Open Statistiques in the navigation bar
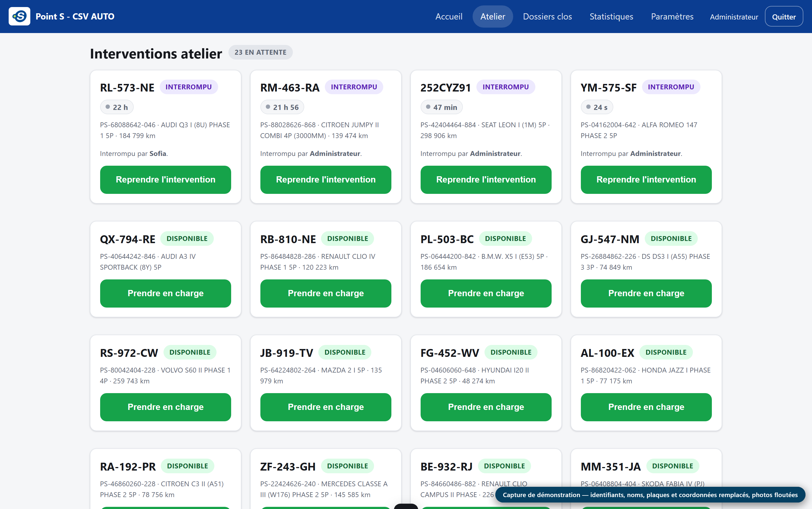 [611, 17]
